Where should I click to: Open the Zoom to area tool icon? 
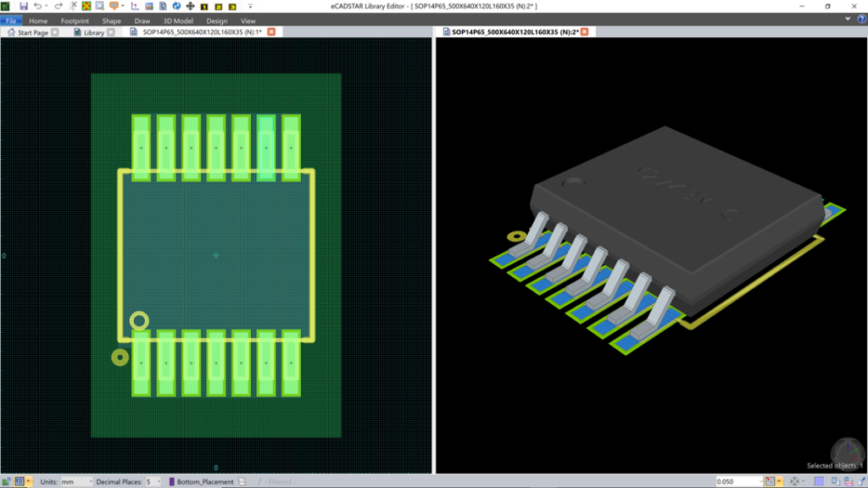pyautogui.click(x=99, y=7)
